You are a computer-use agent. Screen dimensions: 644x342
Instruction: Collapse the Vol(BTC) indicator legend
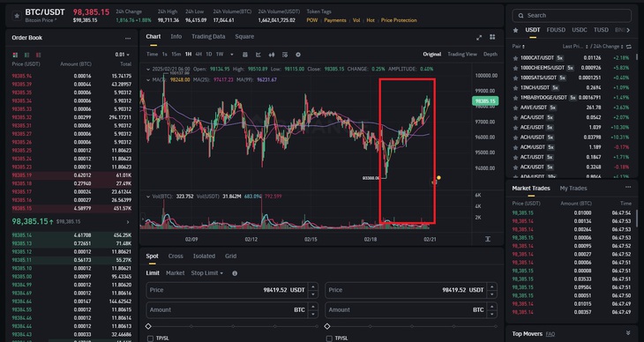(148, 197)
